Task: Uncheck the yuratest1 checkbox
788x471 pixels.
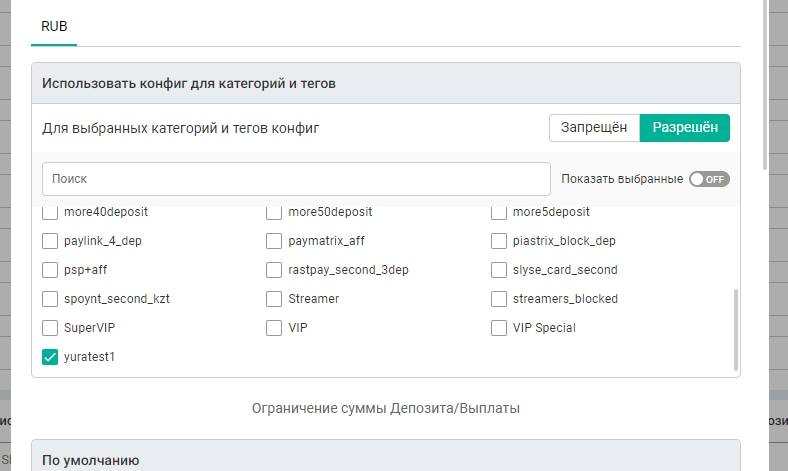Action: 50,357
